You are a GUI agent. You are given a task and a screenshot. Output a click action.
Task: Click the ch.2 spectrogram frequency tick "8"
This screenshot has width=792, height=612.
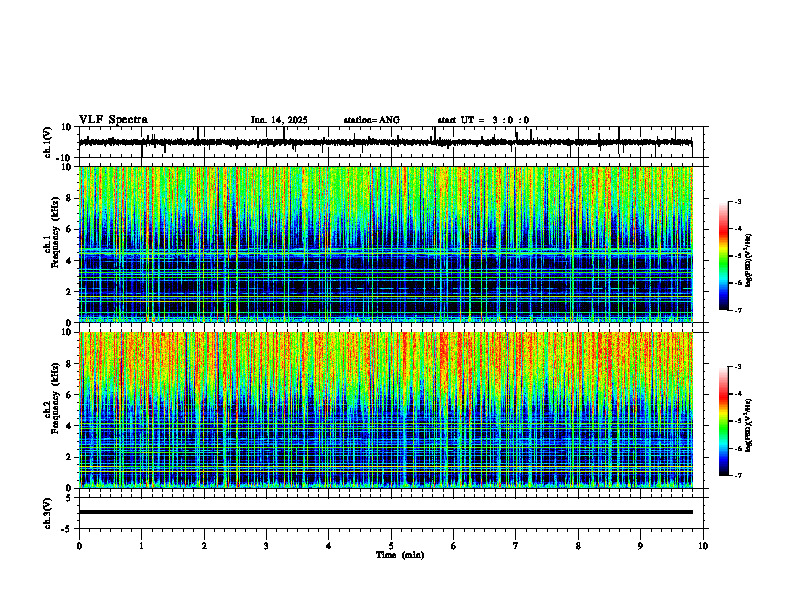(69, 364)
